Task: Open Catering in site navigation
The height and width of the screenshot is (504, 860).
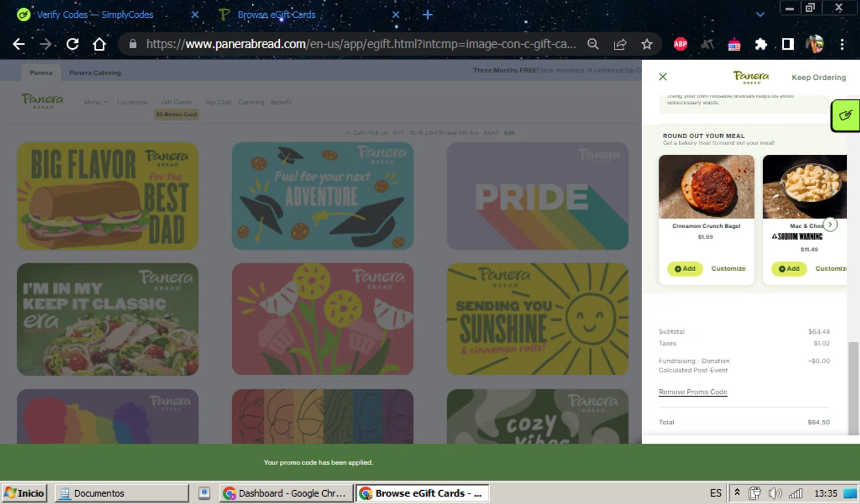Action: tap(251, 102)
